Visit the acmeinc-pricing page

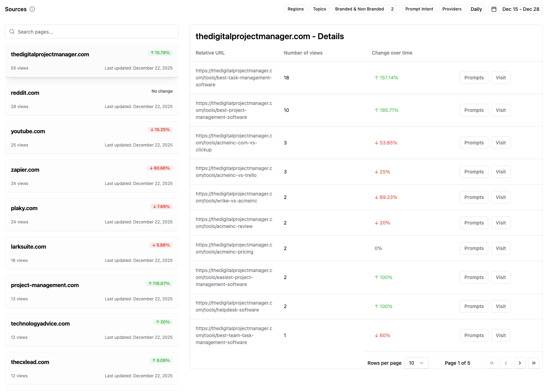501,248
